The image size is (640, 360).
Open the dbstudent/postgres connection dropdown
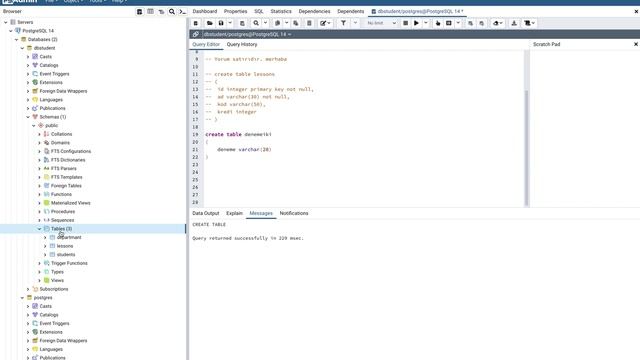click(247, 34)
